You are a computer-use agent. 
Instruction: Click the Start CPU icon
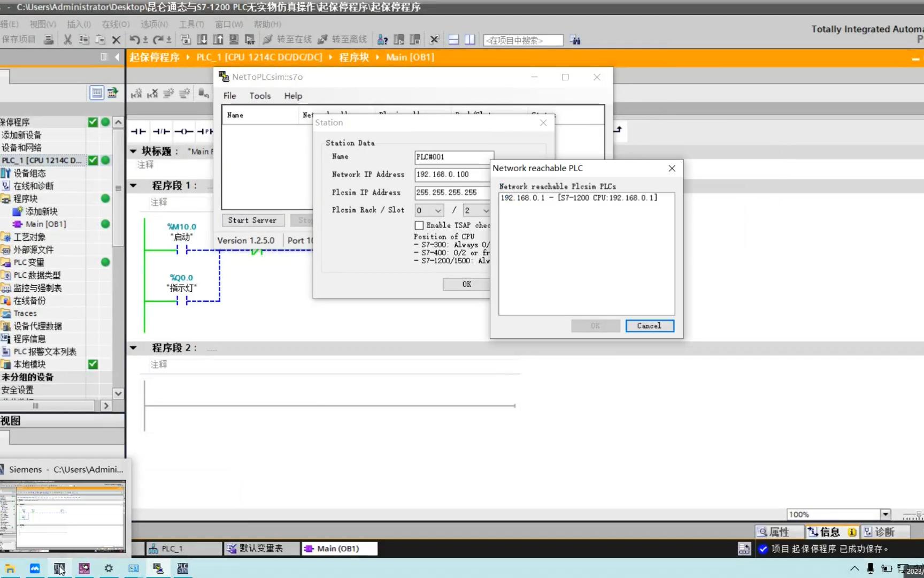[399, 40]
